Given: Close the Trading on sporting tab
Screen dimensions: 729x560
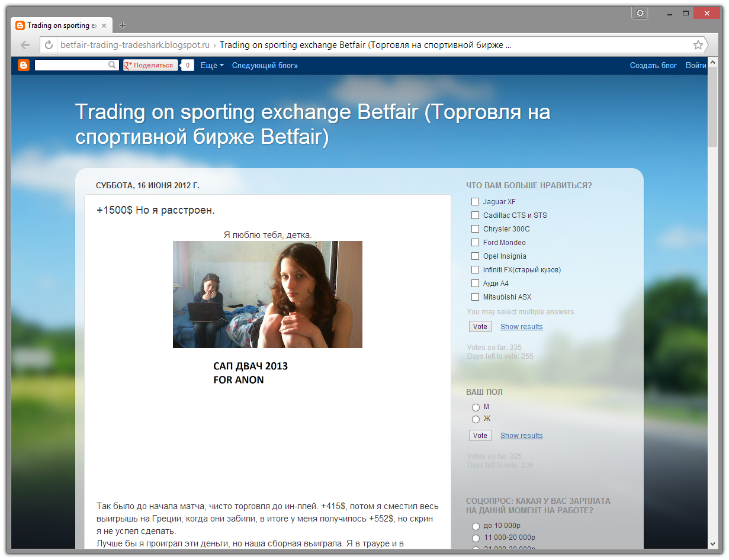Looking at the screenshot, I should [x=104, y=25].
